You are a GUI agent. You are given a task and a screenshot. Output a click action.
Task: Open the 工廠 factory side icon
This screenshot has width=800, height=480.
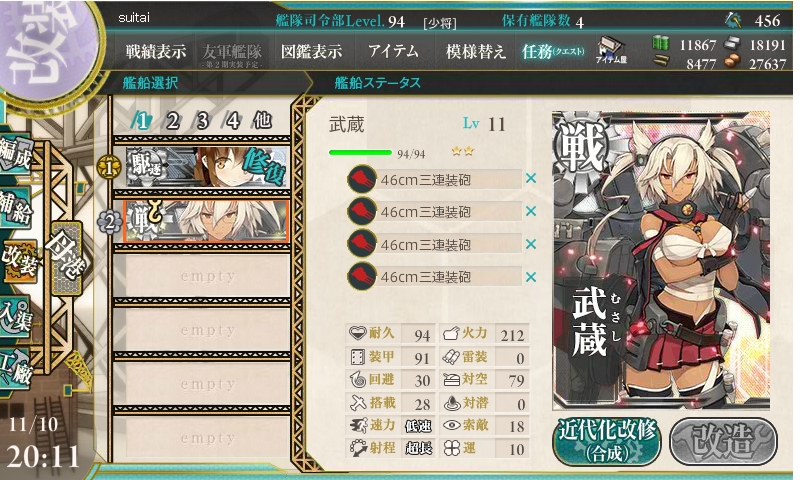click(x=16, y=368)
